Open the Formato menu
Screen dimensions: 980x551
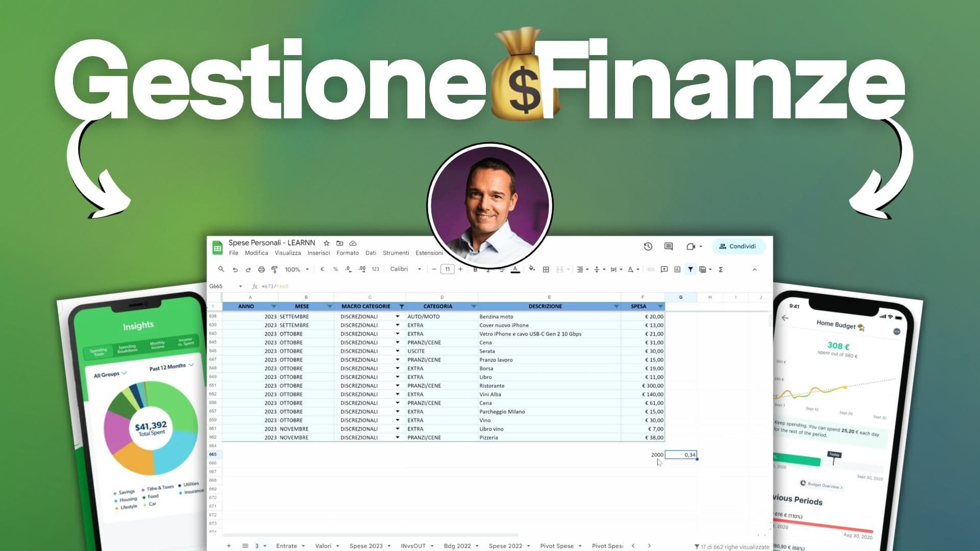(x=348, y=253)
